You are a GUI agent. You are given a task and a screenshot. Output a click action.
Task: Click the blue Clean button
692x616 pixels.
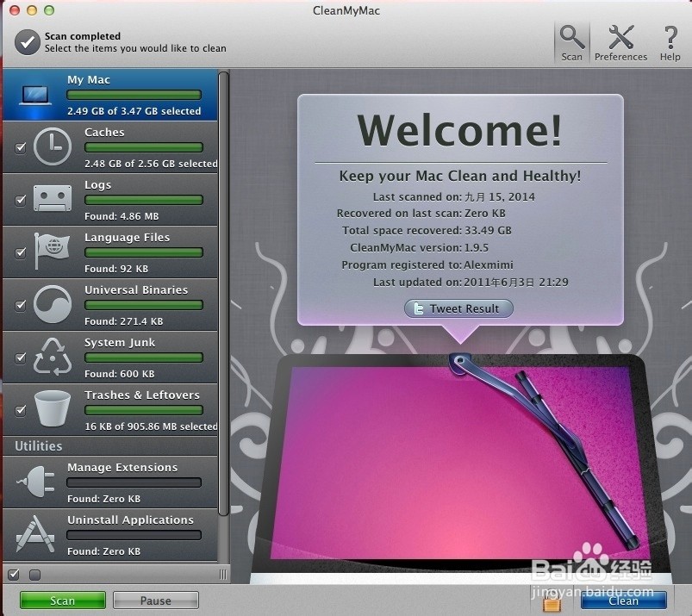tap(623, 600)
